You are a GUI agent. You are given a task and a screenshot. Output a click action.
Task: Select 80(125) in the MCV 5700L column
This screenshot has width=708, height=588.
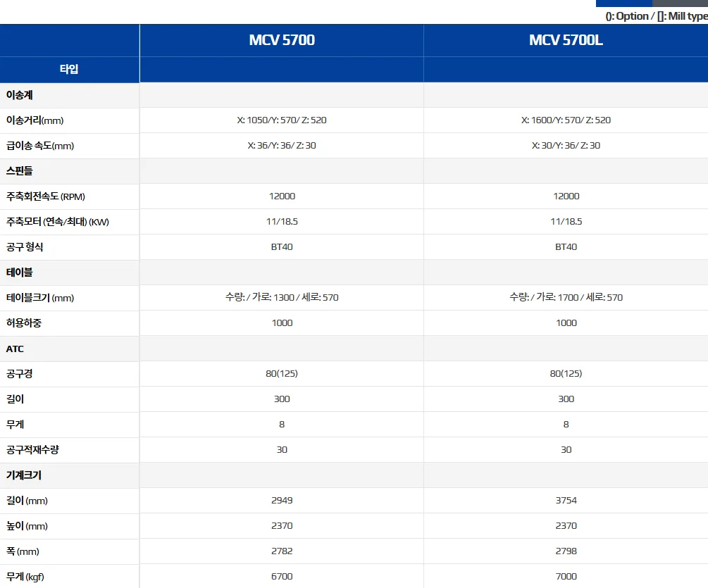coord(566,374)
